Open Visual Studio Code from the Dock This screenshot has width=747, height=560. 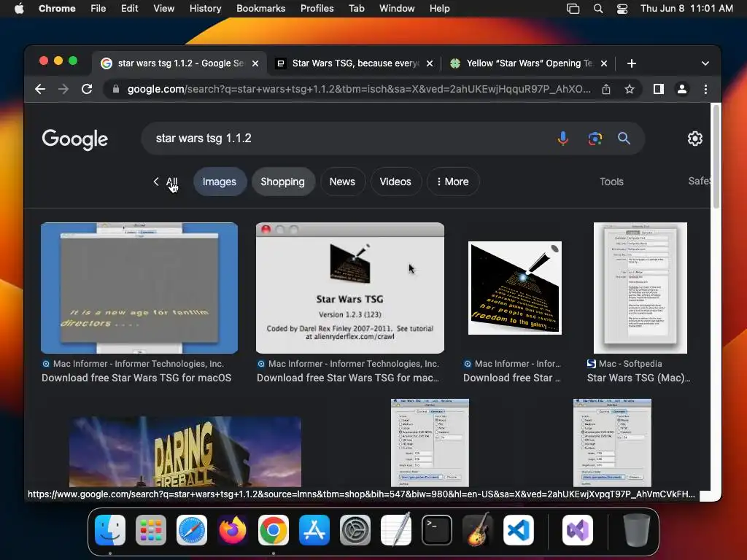[x=519, y=530]
